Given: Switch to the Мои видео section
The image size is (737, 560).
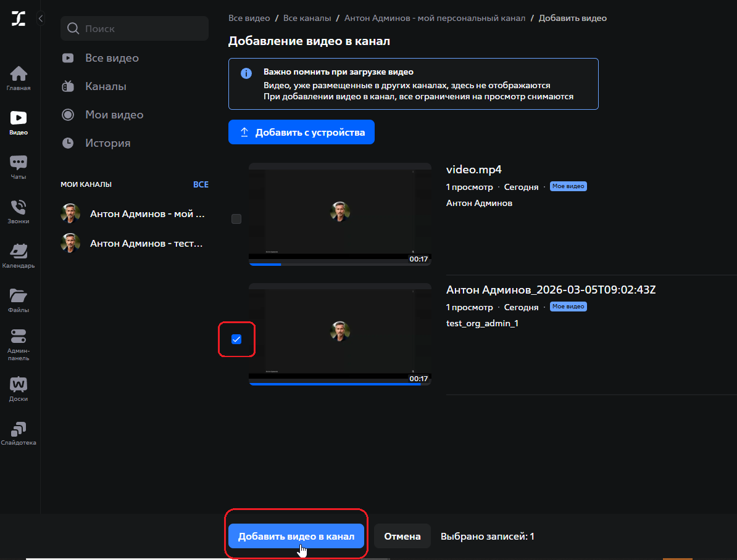Looking at the screenshot, I should (113, 114).
